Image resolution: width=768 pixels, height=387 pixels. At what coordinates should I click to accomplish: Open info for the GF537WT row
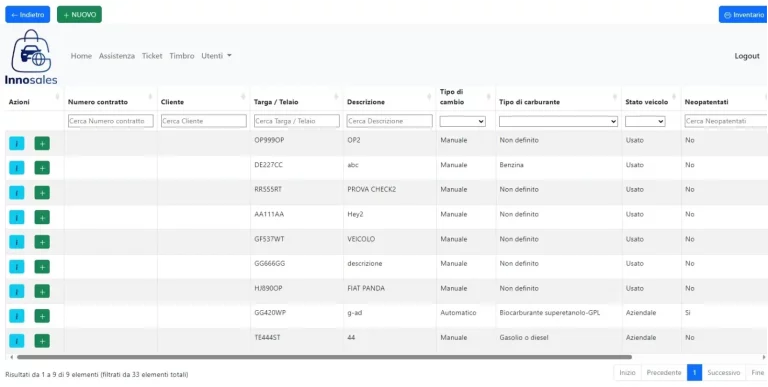click(x=17, y=242)
